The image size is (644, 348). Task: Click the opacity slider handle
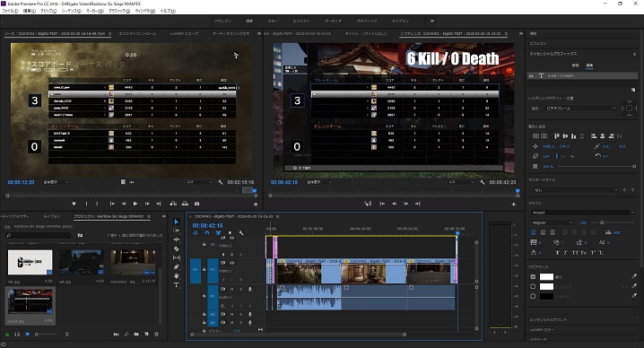click(x=634, y=167)
